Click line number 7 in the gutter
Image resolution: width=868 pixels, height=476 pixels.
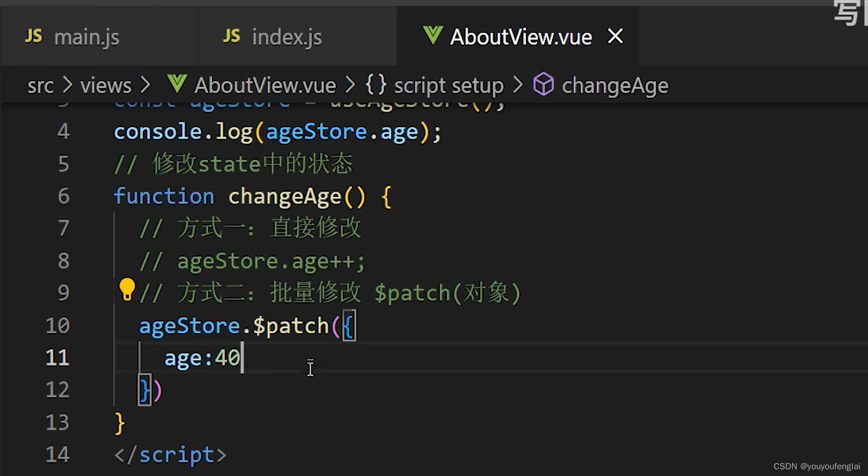click(x=63, y=228)
